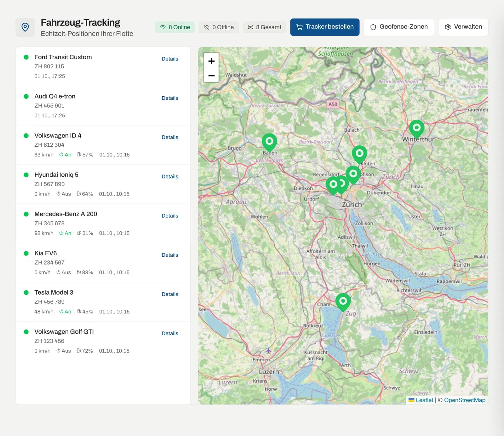Click license plate ZH 802 115
This screenshot has width=504, height=436.
[x=49, y=66]
